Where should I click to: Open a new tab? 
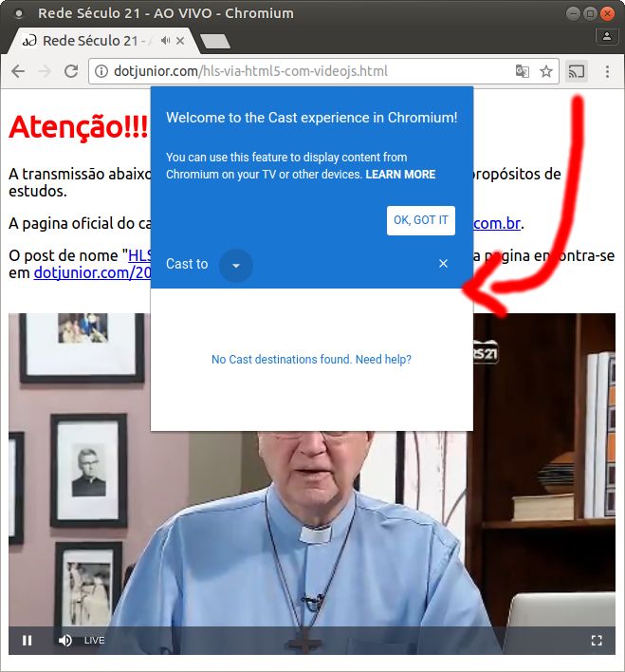click(215, 42)
